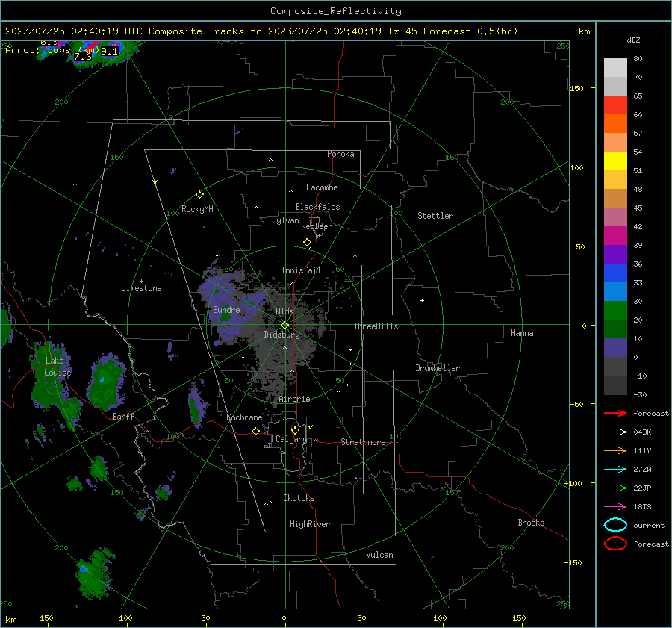Pick the light gray 80–70 dBZ swatch
The image size is (672, 628).
tap(615, 68)
